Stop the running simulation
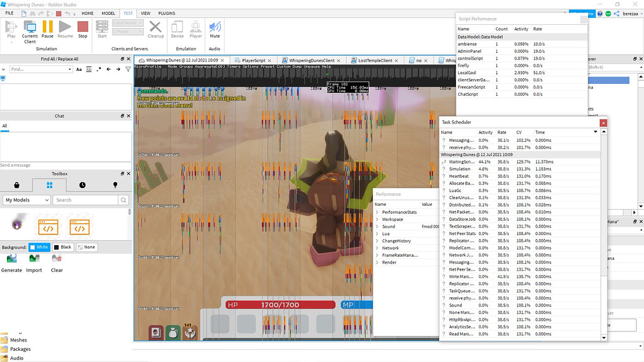This screenshot has width=644, height=362. tap(83, 30)
